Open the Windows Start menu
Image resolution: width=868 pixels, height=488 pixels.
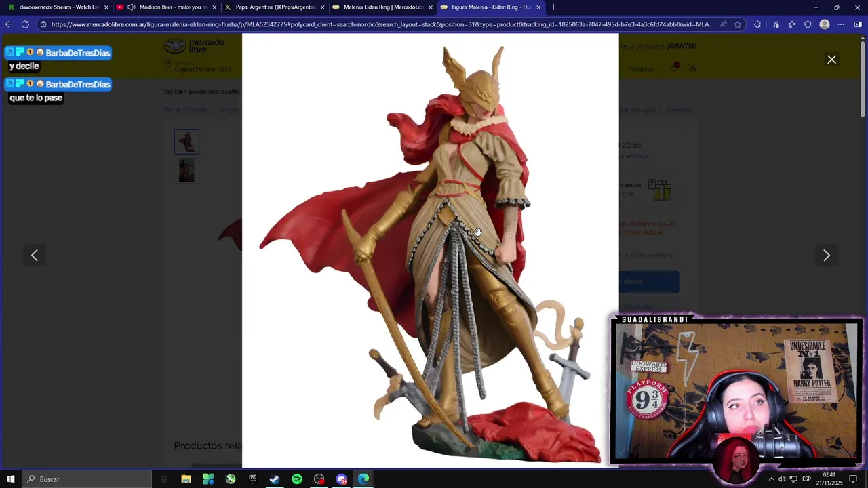tap(11, 479)
